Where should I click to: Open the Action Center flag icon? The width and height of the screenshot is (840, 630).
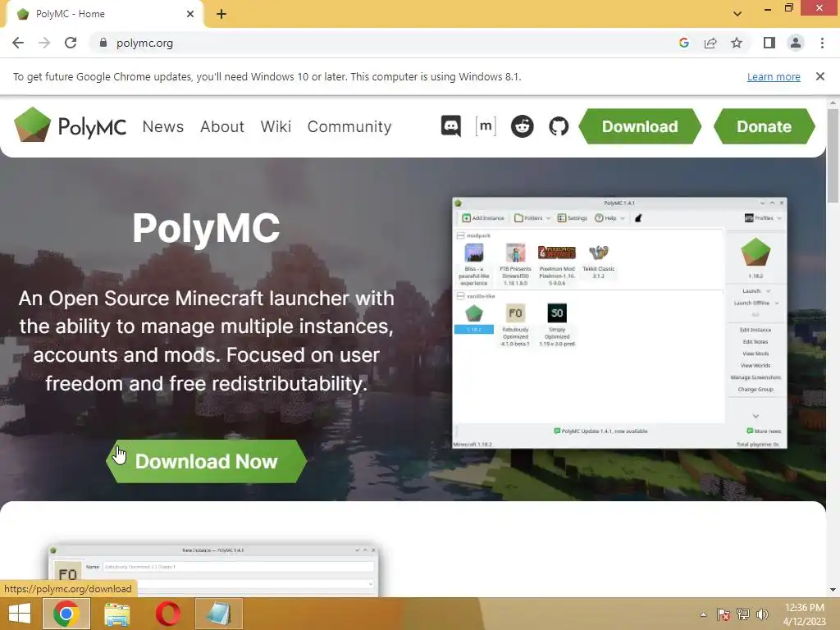(x=724, y=614)
